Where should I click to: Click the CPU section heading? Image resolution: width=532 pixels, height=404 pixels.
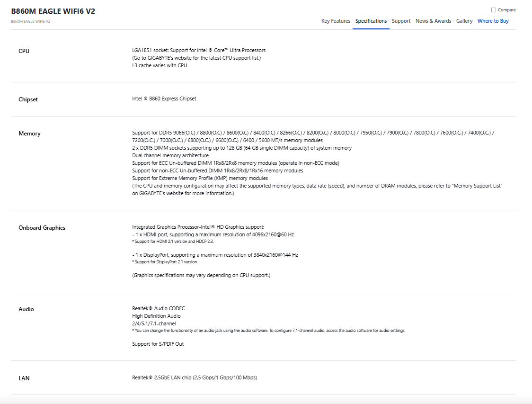tap(24, 51)
